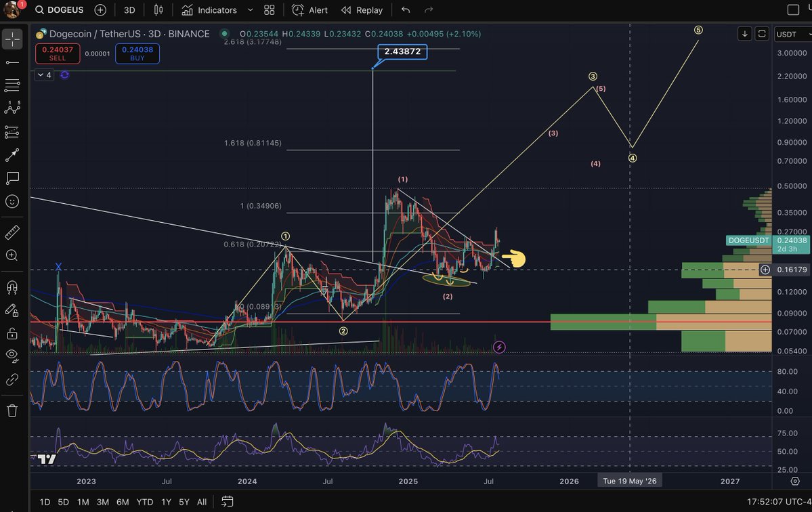
Task: Activate the zoom in tool
Action: tap(12, 255)
